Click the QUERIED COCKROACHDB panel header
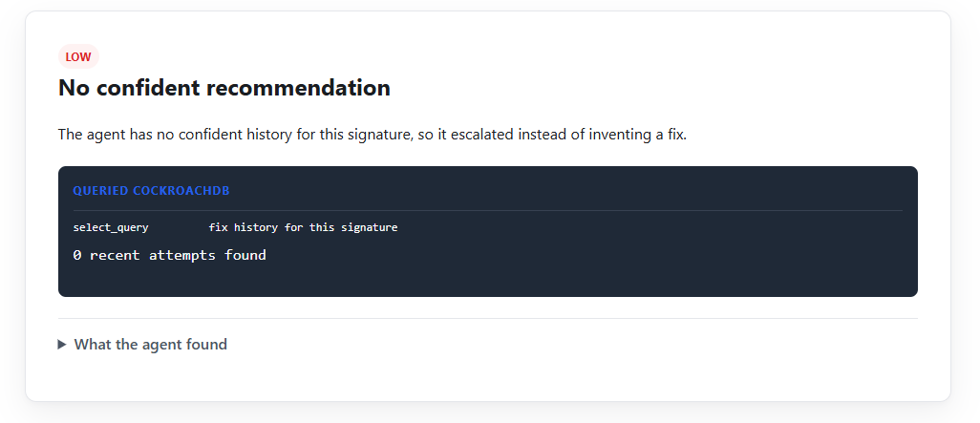The image size is (980, 423). [151, 191]
